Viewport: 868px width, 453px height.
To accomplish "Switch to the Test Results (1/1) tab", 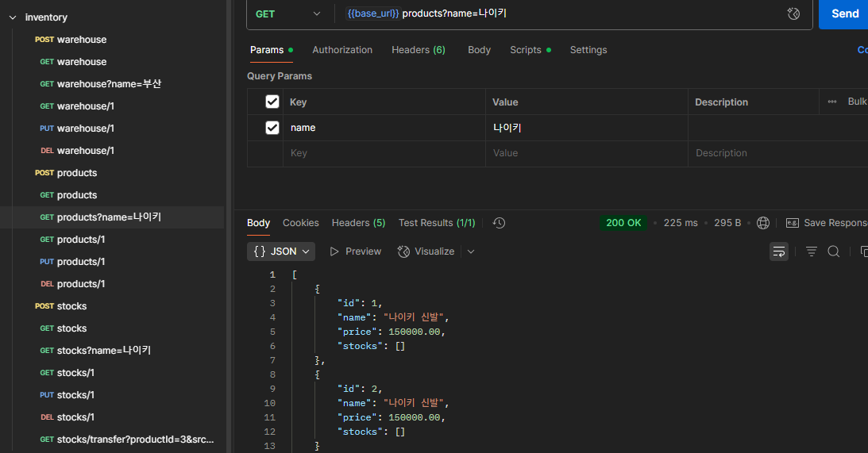I will pos(437,223).
